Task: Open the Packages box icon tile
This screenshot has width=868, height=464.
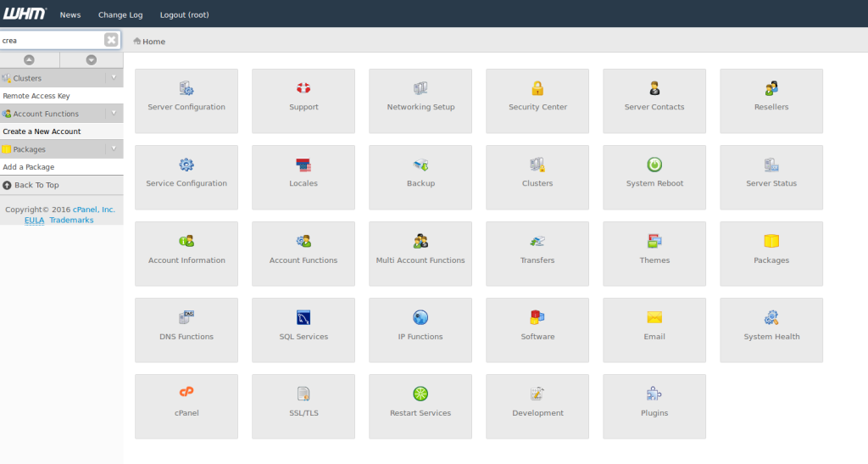Action: coord(771,241)
